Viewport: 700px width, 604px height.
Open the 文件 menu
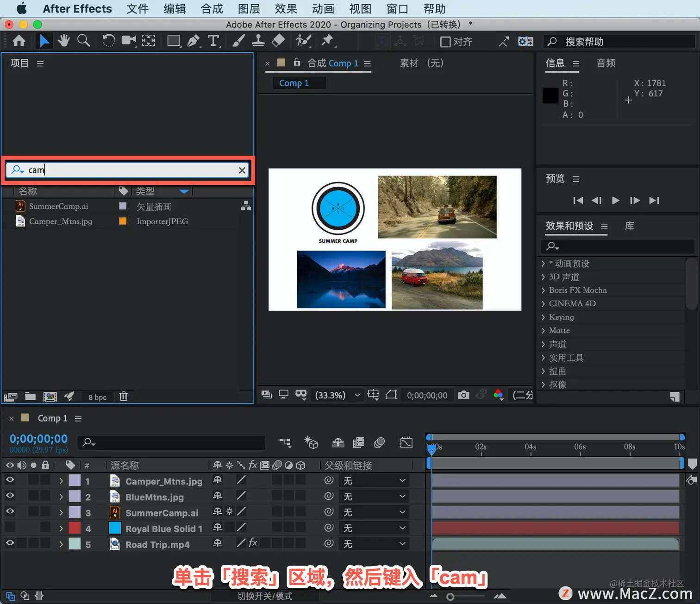click(137, 9)
